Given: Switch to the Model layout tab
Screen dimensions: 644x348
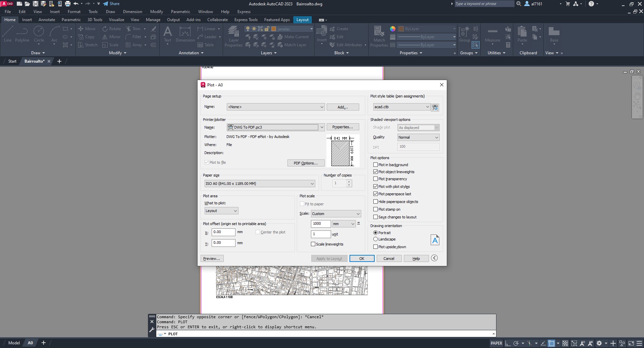Looking at the screenshot, I should click(14, 343).
